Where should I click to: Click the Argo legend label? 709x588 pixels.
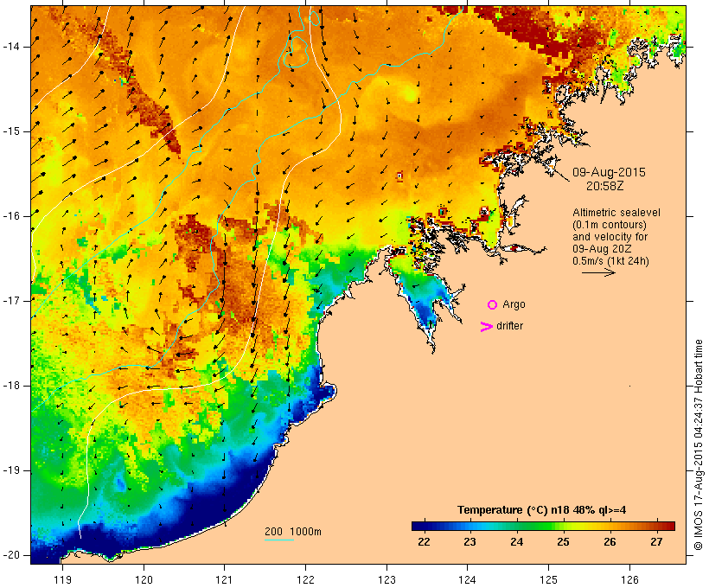pyautogui.click(x=514, y=304)
